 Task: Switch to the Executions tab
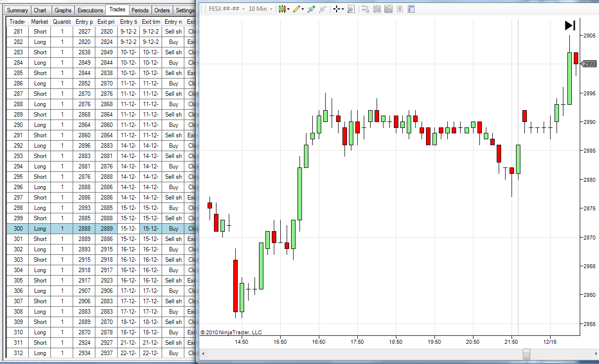pyautogui.click(x=90, y=10)
